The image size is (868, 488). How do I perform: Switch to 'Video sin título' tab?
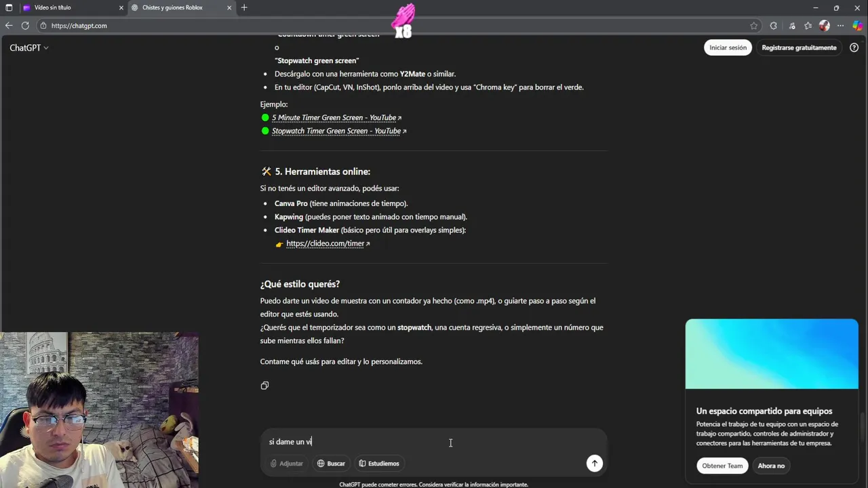(73, 7)
